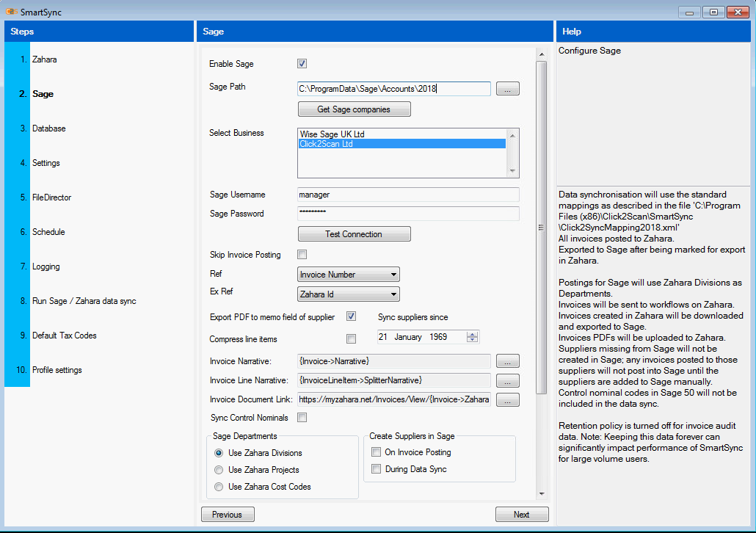This screenshot has width=756, height=533.
Task: Click Get Sage companies button
Action: point(355,109)
